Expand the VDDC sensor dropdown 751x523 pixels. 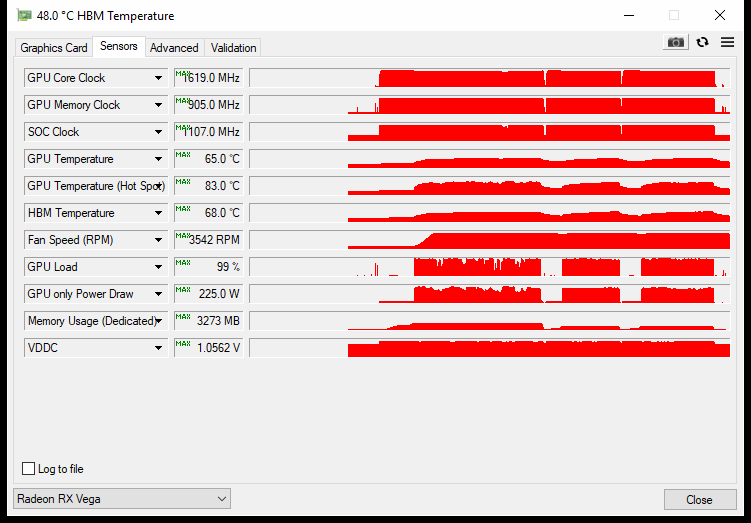96,348
